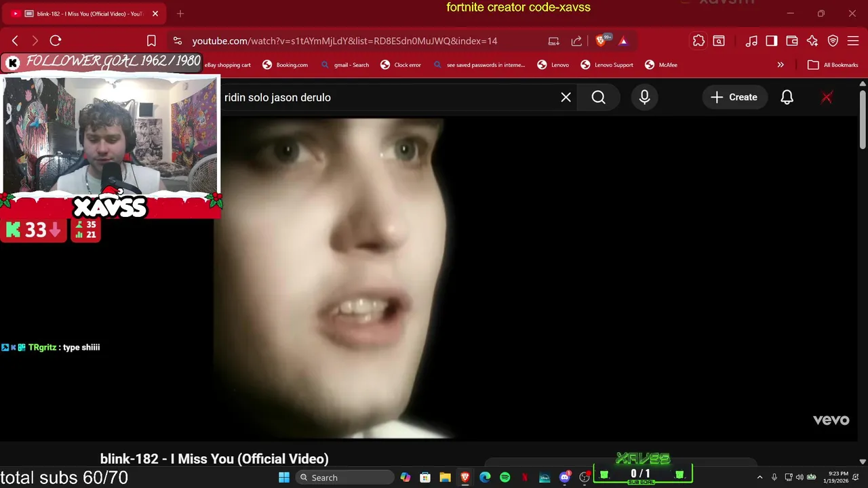This screenshot has width=868, height=488.
Task: Go forward with the browser forward arrow
Action: pos(35,41)
